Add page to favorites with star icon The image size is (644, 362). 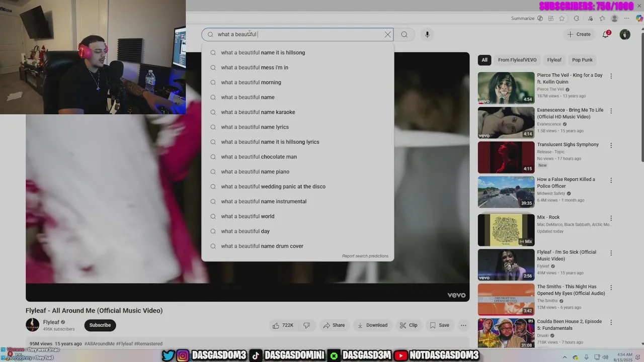(562, 19)
